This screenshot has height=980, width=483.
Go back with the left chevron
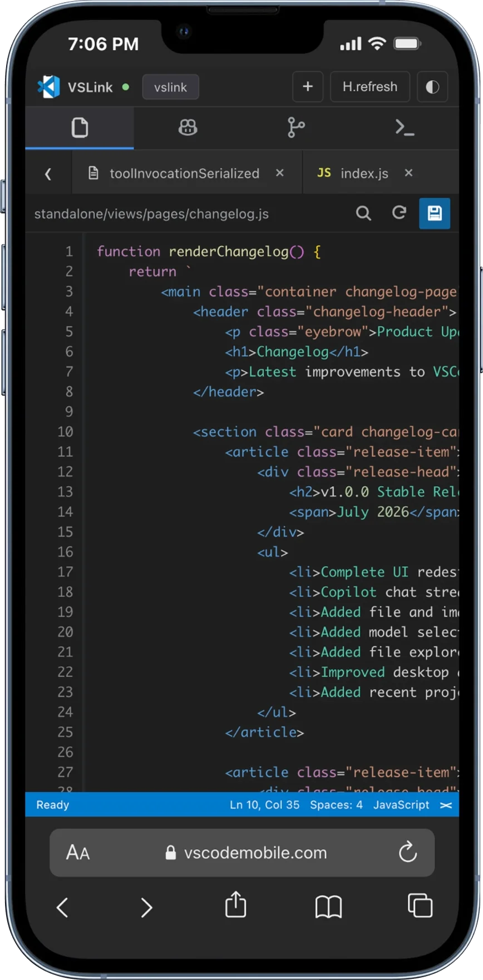[48, 174]
